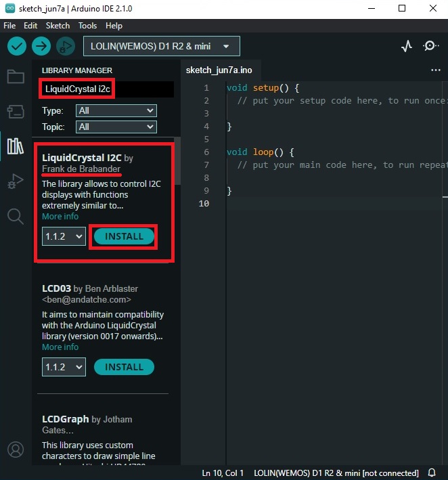
Task: Click the 'LIBRARY MANAGER' panel heading
Action: [77, 70]
